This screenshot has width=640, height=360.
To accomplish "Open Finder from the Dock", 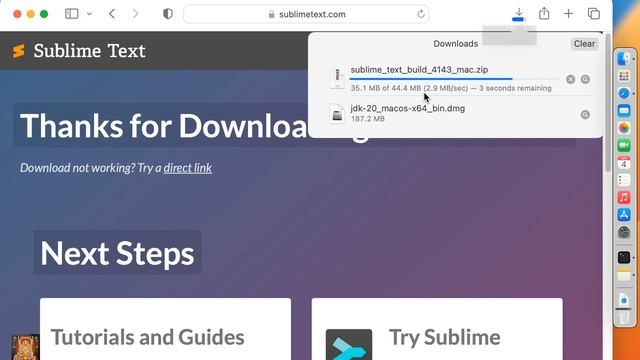I will click(x=624, y=59).
